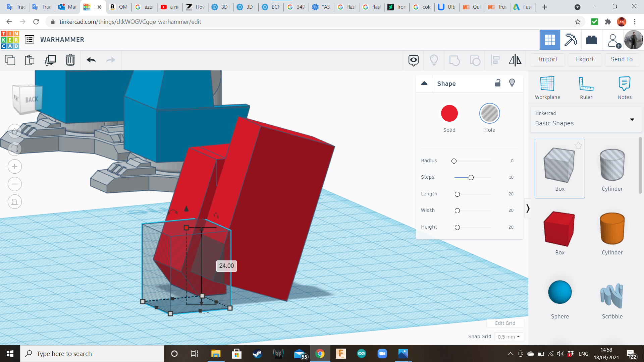644x362 pixels.
Task: Set the shape to Solid
Action: pos(449,114)
